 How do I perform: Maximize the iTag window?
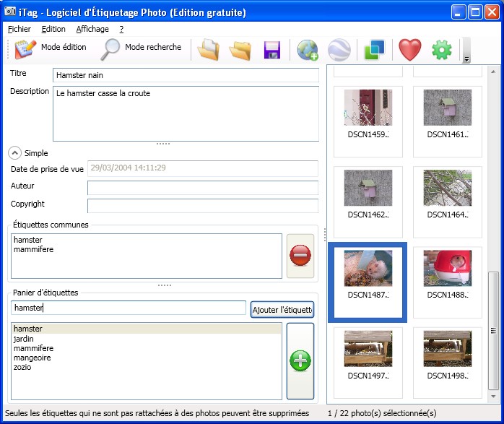(475, 12)
